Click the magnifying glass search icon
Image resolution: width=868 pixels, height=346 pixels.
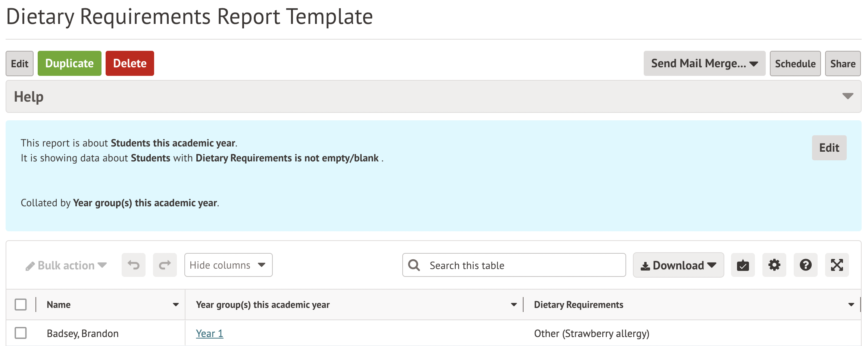point(414,265)
